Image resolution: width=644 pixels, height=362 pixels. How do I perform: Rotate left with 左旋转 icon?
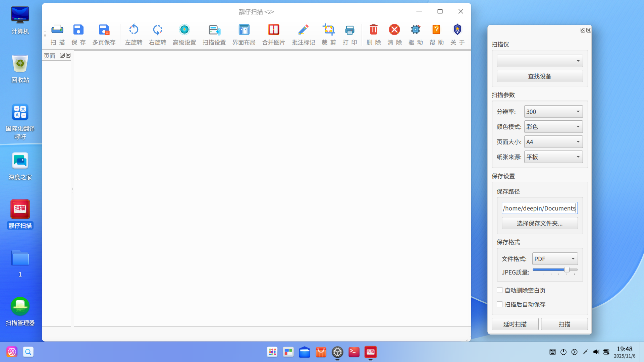click(x=133, y=34)
